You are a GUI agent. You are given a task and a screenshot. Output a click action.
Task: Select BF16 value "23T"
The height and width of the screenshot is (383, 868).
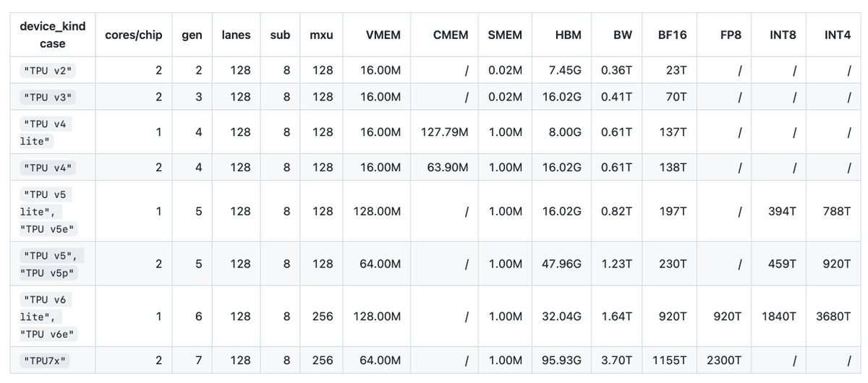tap(676, 70)
